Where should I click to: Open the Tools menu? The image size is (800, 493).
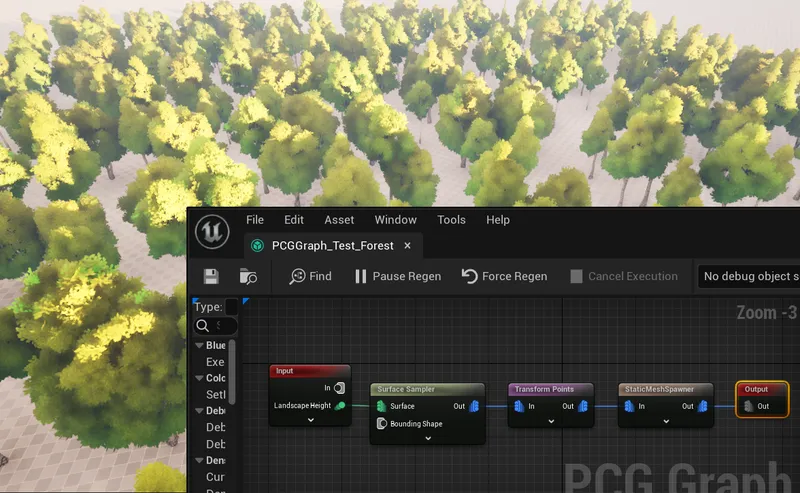click(452, 219)
